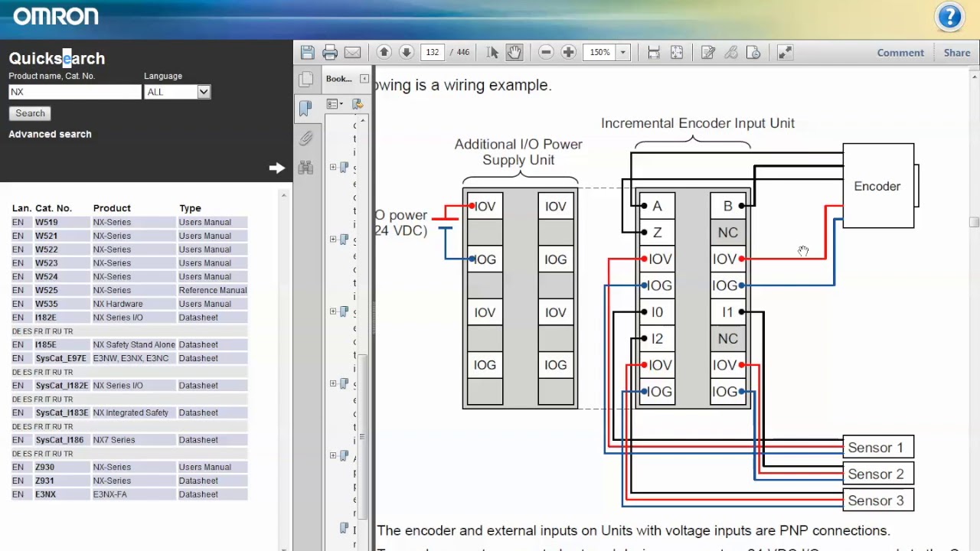Activate the Hand pan tool

514,52
